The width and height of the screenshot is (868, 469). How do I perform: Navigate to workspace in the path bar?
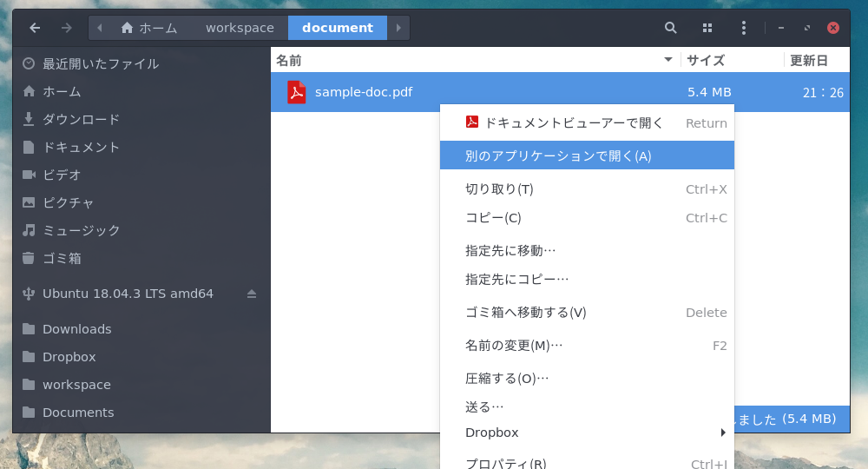[240, 28]
